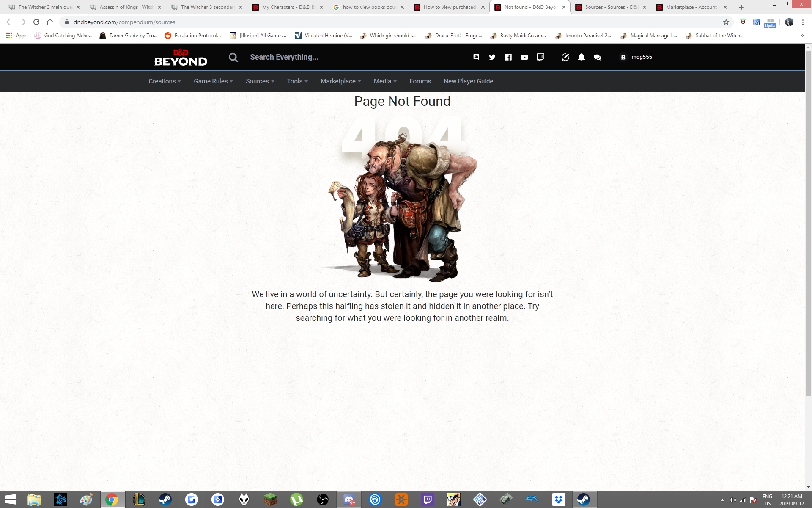Screen dimensions: 812x508
Task: Open the Forums link
Action: coord(420,81)
